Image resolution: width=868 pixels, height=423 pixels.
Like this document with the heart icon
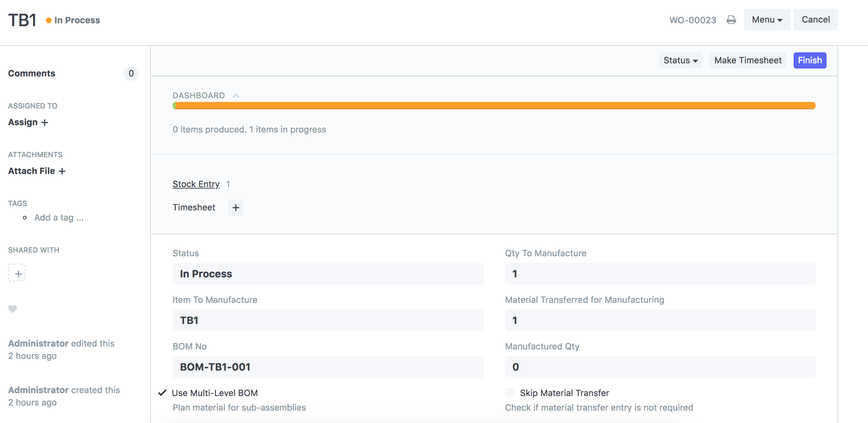point(13,309)
